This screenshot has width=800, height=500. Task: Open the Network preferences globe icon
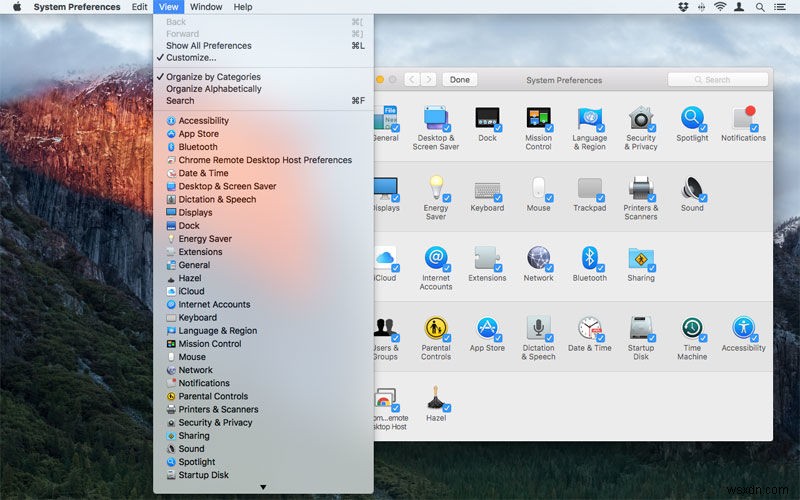click(x=538, y=258)
